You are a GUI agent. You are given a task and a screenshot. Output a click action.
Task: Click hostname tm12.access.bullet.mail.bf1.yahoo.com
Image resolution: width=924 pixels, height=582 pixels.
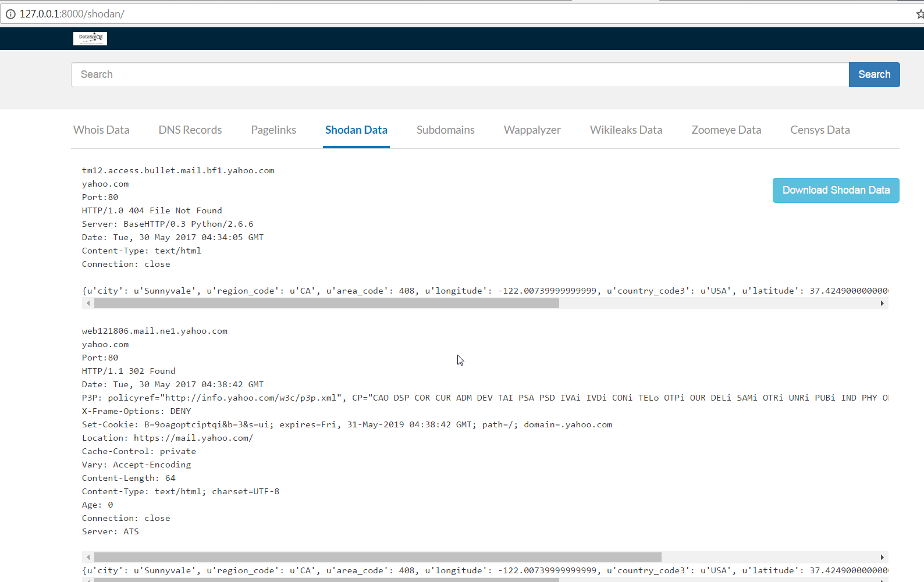[x=178, y=170]
